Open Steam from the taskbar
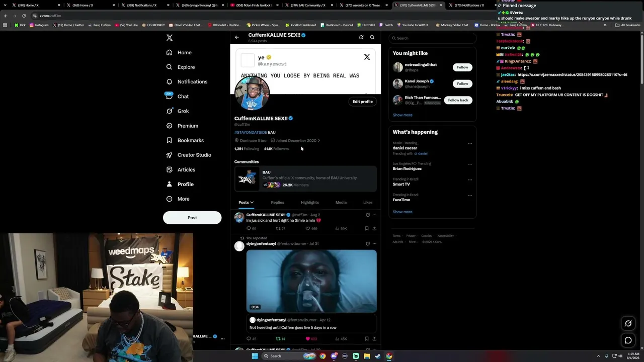The width and height of the screenshot is (644, 362). coord(378,356)
